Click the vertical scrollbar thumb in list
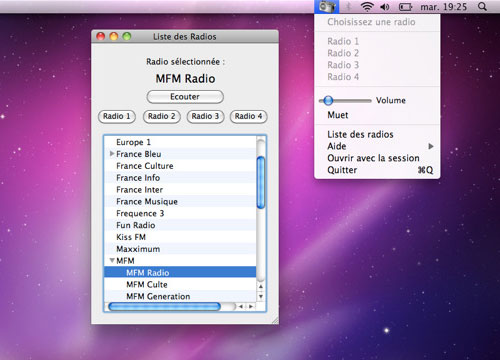The height and width of the screenshot is (360, 500). tap(261, 182)
